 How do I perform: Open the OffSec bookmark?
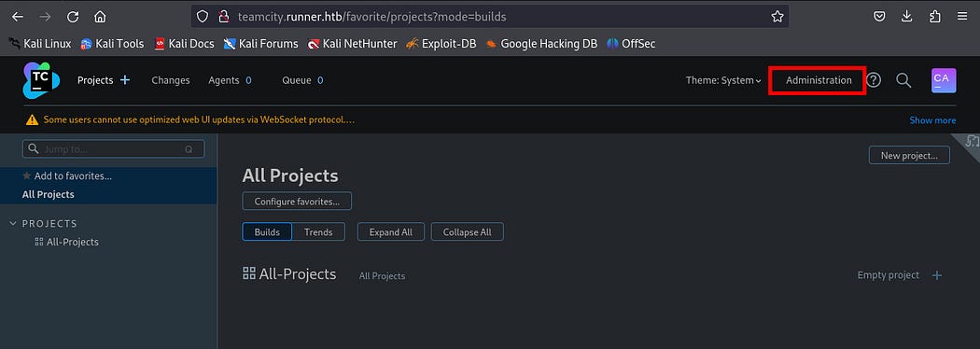[631, 44]
